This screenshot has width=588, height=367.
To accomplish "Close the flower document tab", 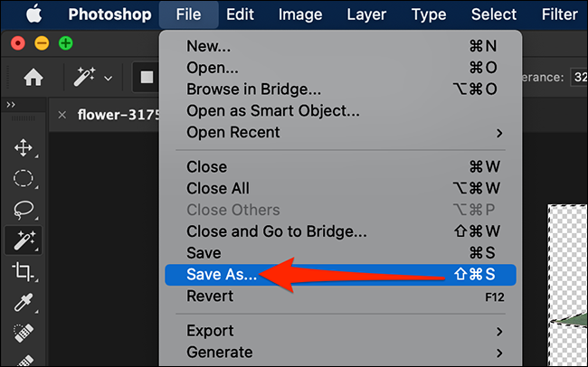I will [x=62, y=115].
